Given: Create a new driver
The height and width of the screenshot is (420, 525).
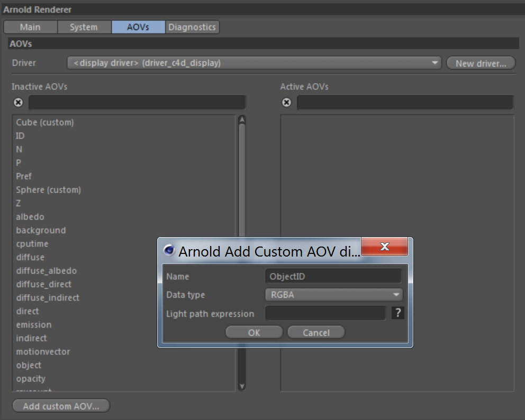Looking at the screenshot, I should pos(480,62).
